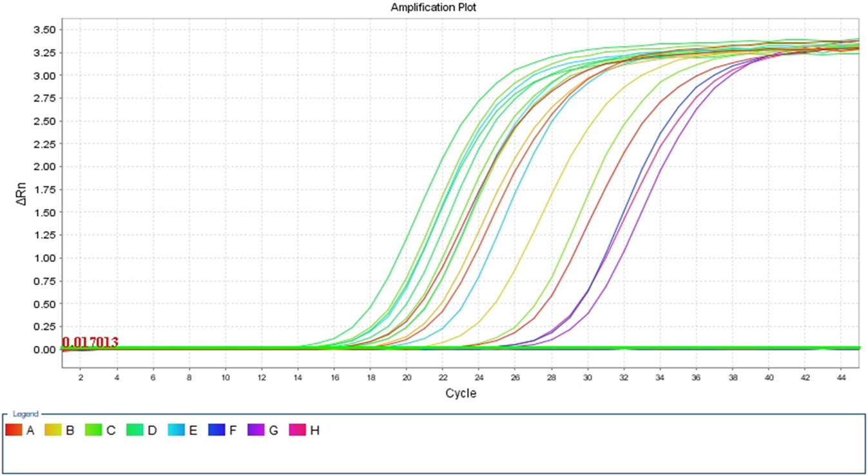Click cycle tick label 2 on x-axis
The width and height of the screenshot is (868, 476).
click(81, 376)
